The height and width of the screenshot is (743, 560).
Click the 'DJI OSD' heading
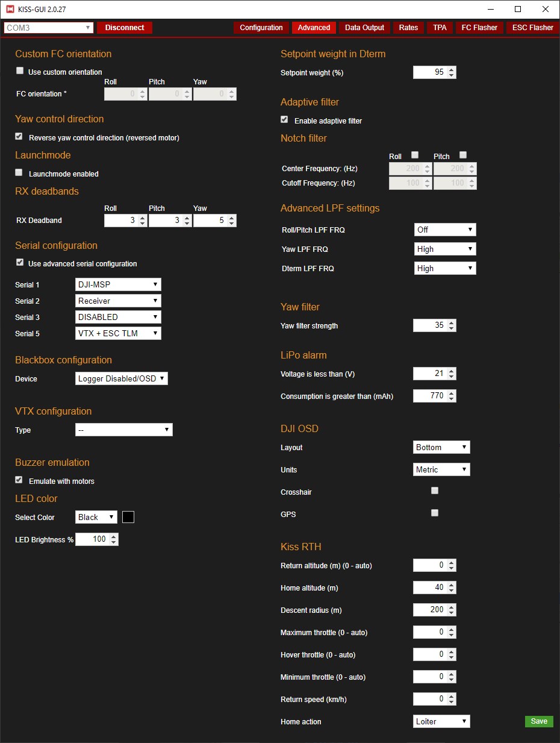[x=299, y=428]
